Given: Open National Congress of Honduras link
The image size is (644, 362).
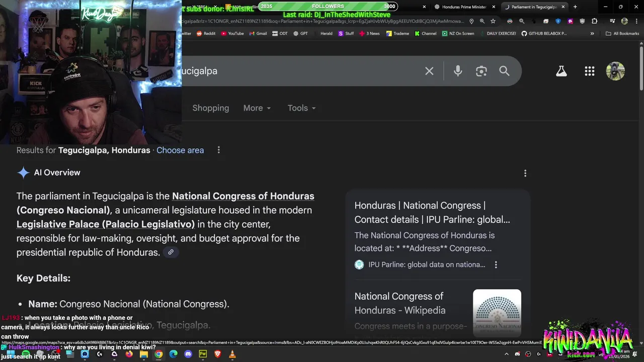Looking at the screenshot, I should point(243,196).
